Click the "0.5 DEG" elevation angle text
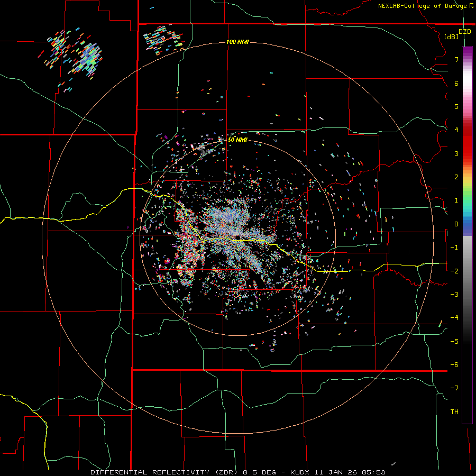The image size is (476, 476). (259, 472)
